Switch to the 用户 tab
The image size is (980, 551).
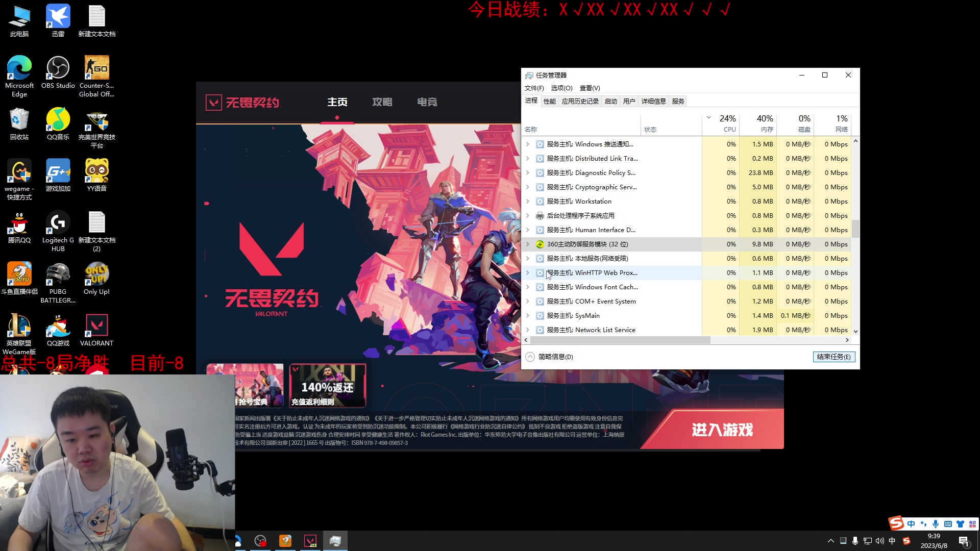(x=629, y=102)
